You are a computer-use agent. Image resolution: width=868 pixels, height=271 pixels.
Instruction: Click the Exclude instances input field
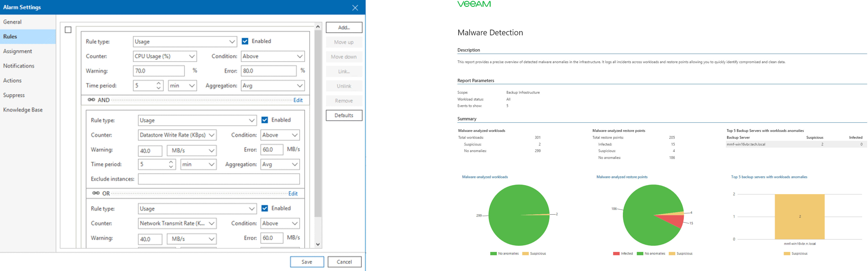point(219,179)
